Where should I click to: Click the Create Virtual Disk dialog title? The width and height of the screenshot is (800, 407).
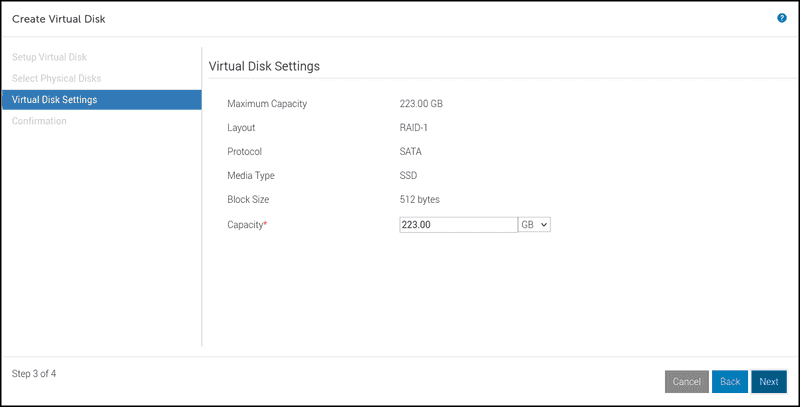point(58,19)
